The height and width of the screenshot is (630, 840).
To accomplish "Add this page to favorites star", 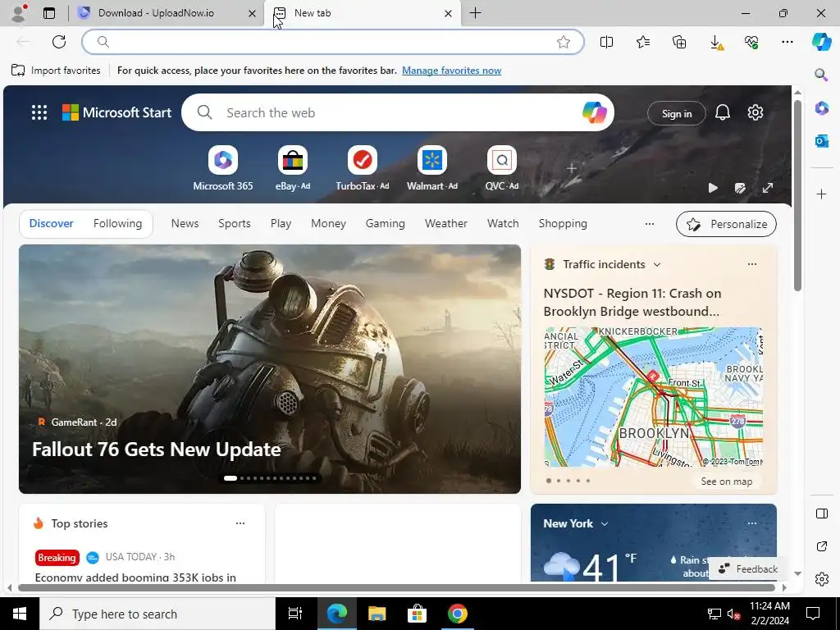I will coord(563,42).
